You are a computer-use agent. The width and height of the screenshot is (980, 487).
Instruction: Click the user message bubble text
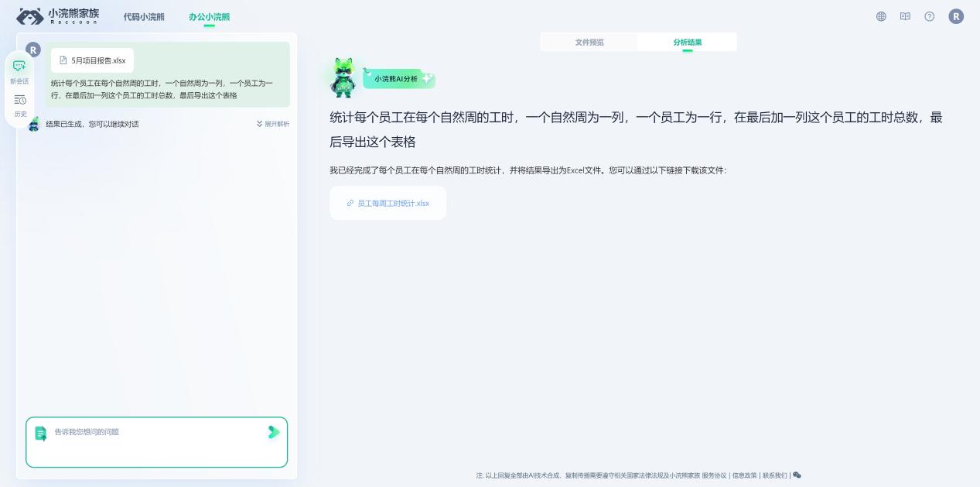pos(162,89)
